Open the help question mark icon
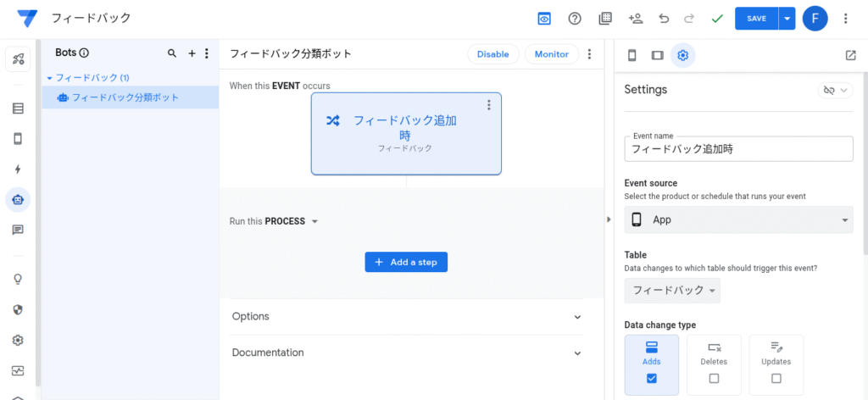Screen dimensions: 868x400 click(x=575, y=19)
